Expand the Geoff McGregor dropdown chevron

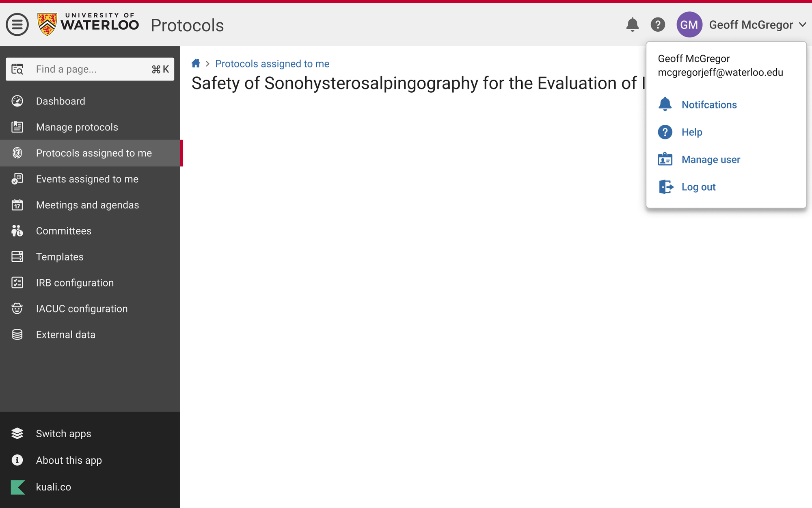pyautogui.click(x=803, y=25)
